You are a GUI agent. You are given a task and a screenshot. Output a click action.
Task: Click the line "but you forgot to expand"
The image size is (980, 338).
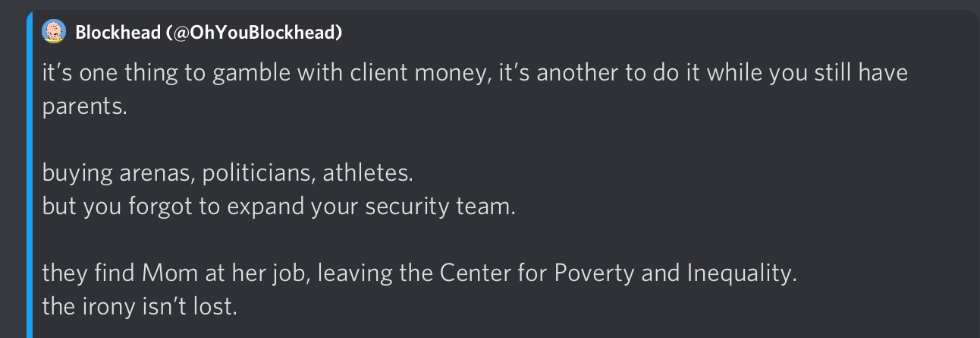pos(278,207)
